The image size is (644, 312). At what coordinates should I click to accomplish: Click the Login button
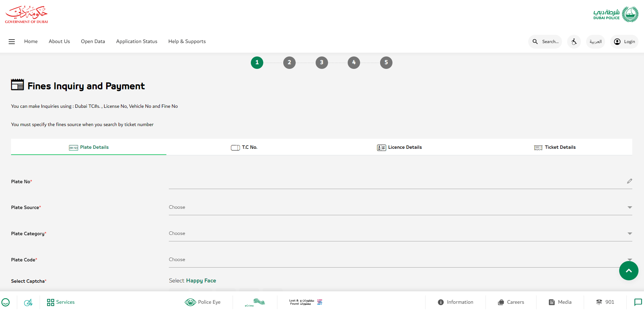[624, 41]
